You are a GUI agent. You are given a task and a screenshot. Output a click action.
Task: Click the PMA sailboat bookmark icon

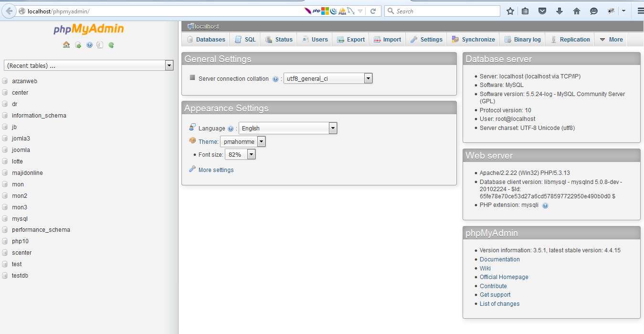click(342, 11)
